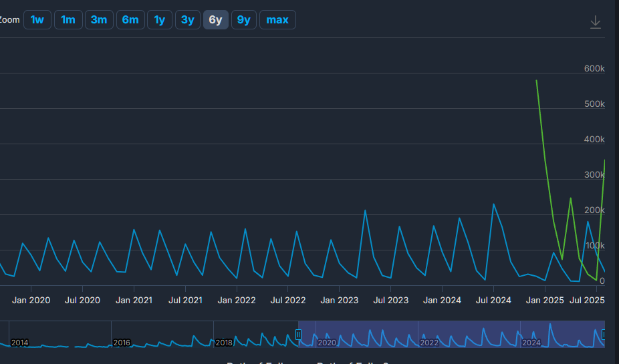Click the Jul 2023 axis label
Screen dimensions: 619x364
point(391,301)
